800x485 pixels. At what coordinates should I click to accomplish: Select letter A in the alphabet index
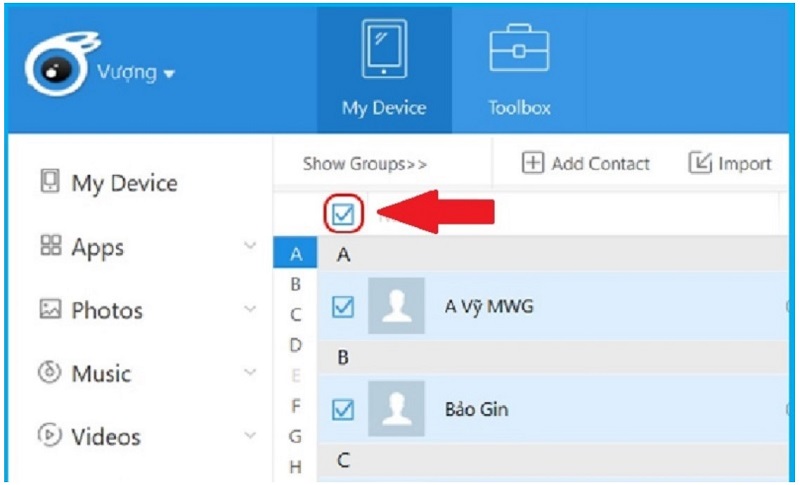295,255
